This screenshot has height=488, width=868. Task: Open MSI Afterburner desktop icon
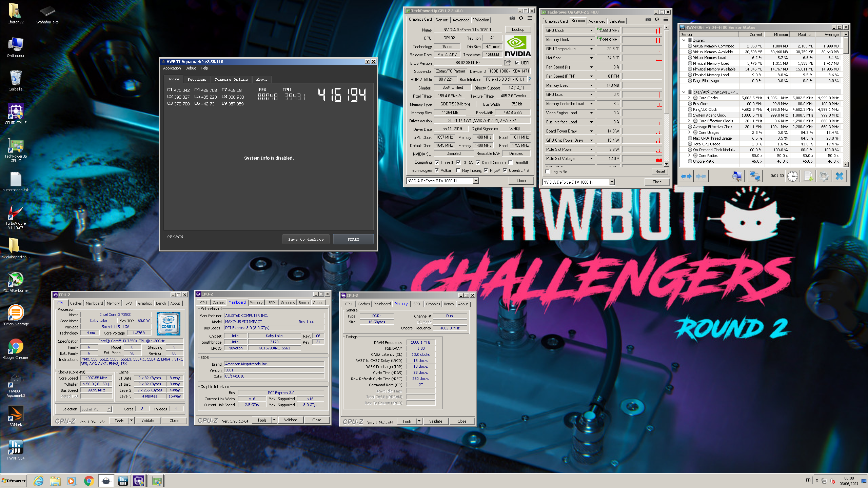[x=16, y=282]
